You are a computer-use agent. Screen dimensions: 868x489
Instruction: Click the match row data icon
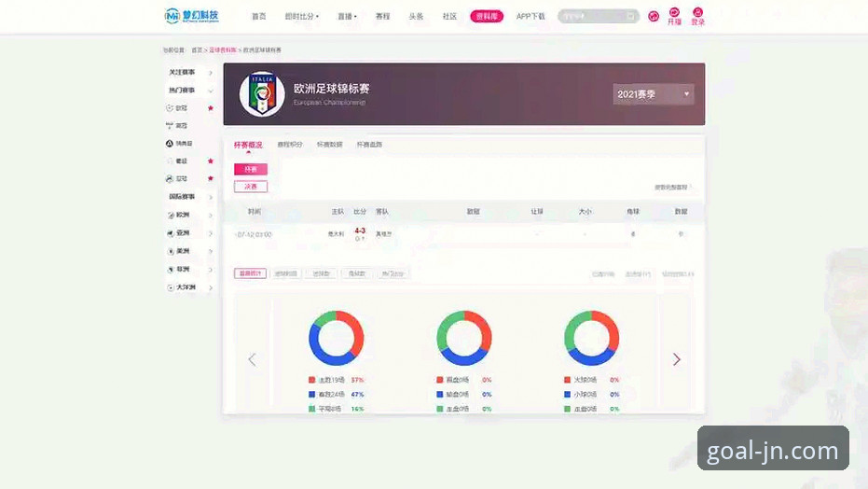[681, 234]
